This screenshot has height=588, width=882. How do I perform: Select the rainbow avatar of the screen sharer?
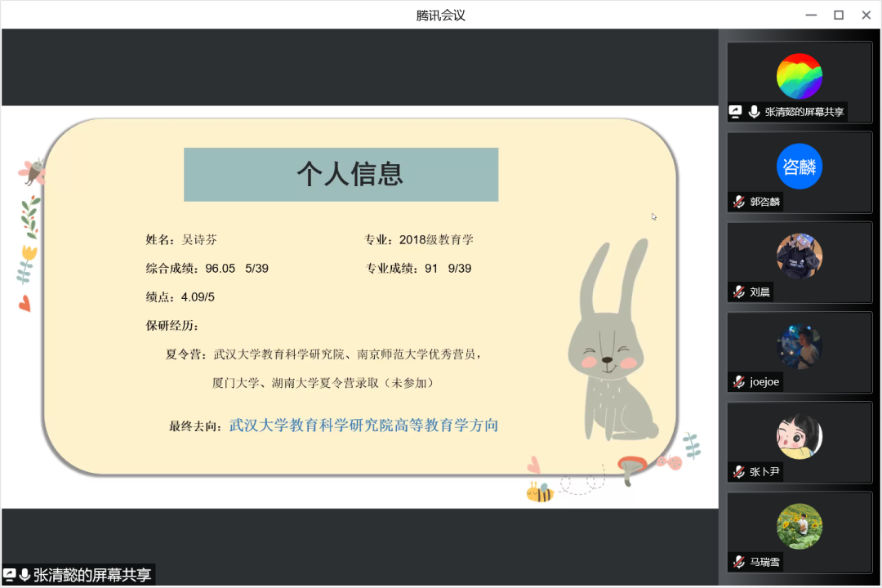tap(799, 76)
